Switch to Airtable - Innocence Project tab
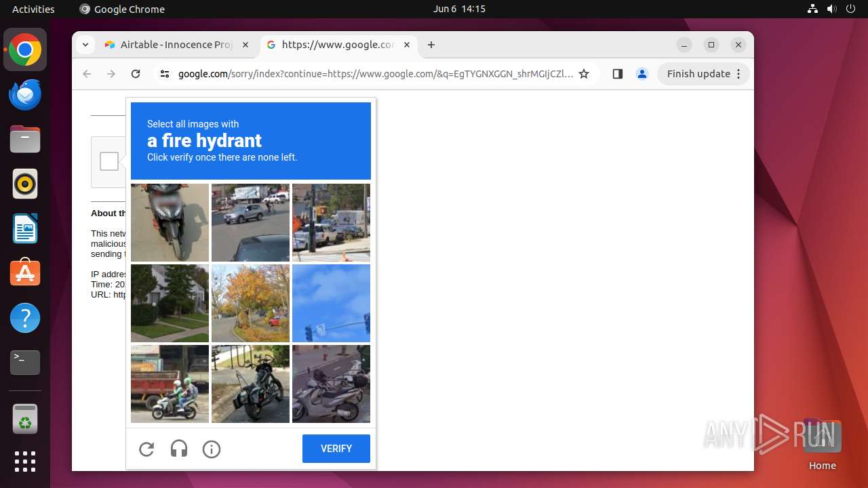The width and height of the screenshot is (868, 488). tap(177, 45)
